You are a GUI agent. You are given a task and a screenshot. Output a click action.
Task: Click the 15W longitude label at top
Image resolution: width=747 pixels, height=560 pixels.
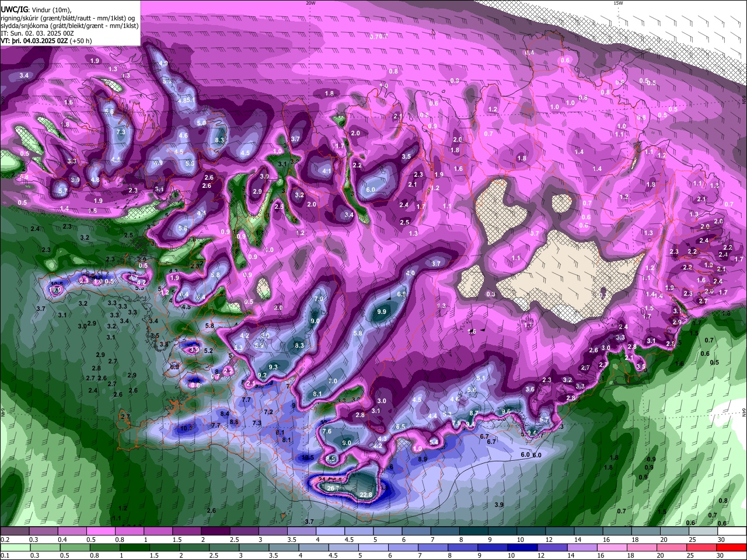(x=618, y=3)
